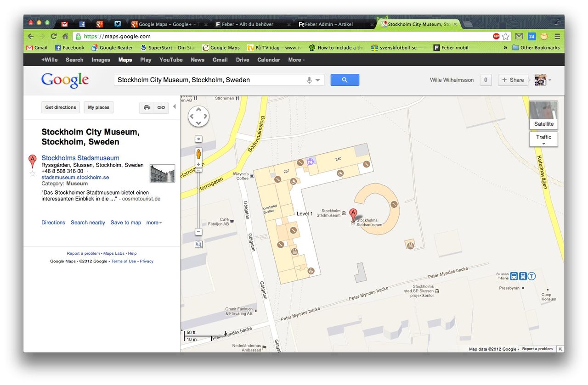Zoom in with the plus button
Viewport: 588px width, 385px height.
click(x=198, y=164)
